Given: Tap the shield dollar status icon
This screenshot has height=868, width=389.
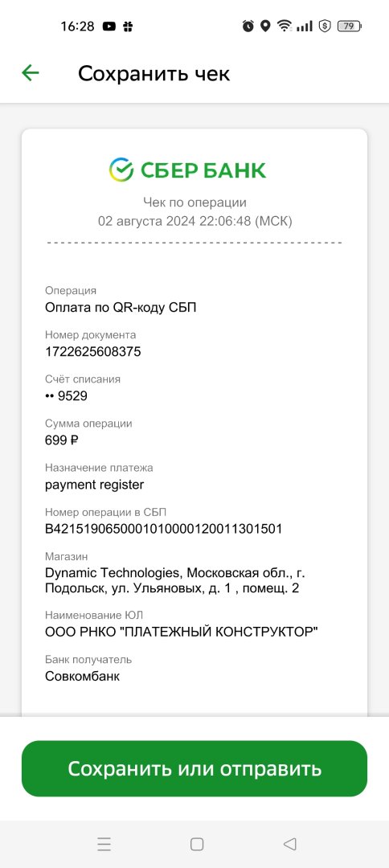Looking at the screenshot, I should pyautogui.click(x=325, y=26).
